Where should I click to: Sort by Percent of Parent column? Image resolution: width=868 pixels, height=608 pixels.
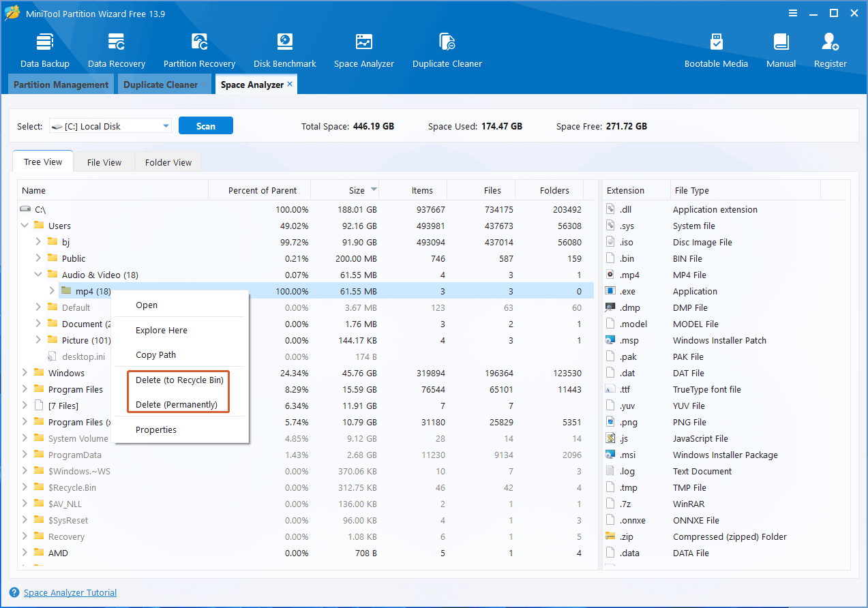pos(259,190)
